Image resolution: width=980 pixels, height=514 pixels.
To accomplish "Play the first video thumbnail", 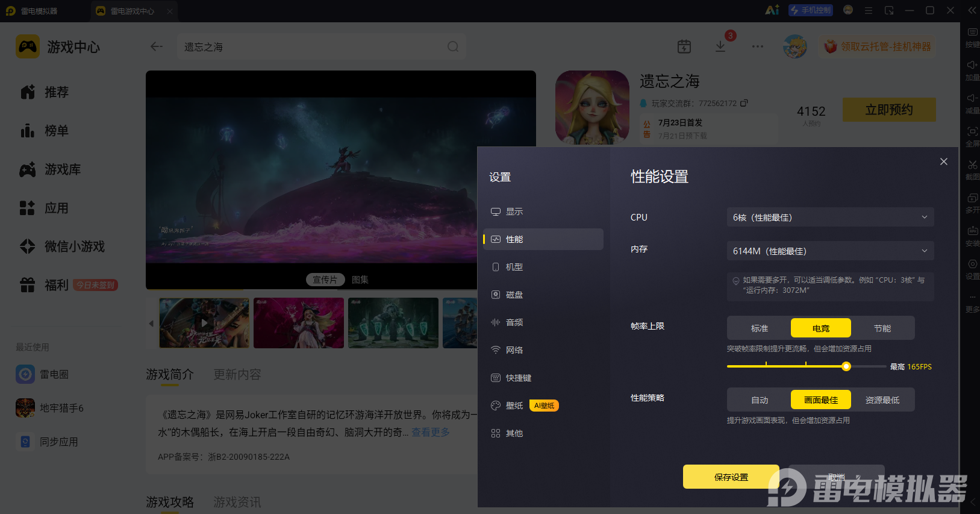I will [204, 323].
